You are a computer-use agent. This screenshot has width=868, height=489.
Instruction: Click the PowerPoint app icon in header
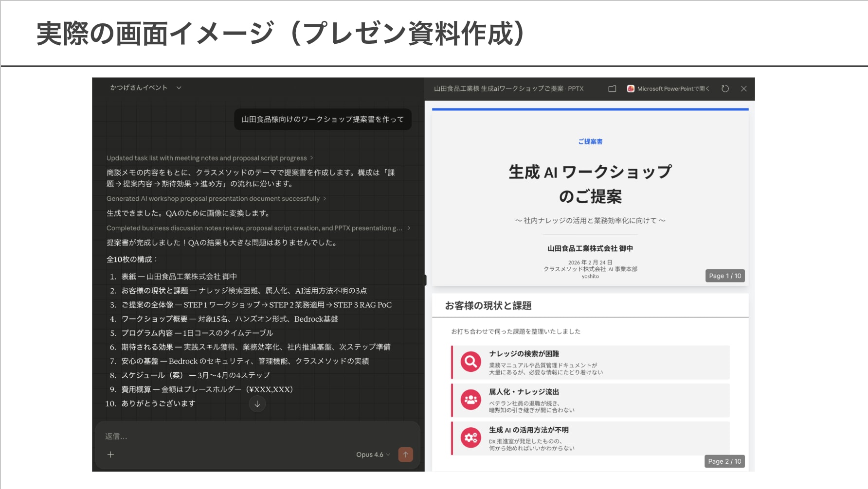(630, 88)
